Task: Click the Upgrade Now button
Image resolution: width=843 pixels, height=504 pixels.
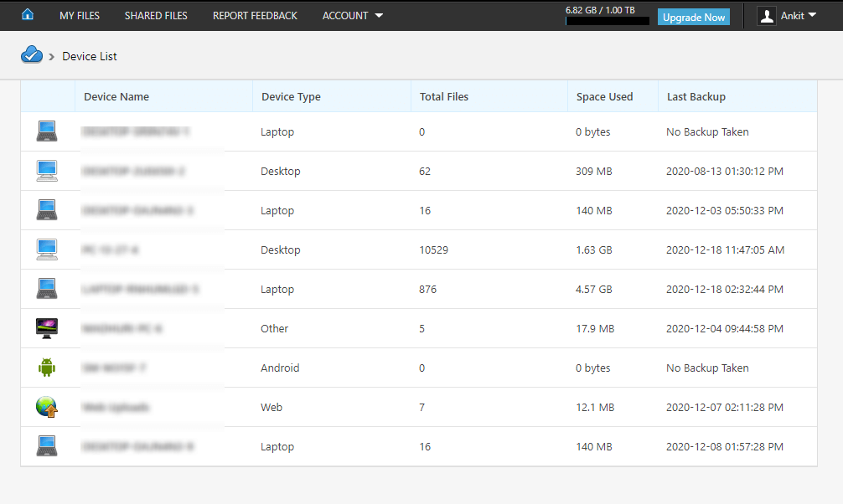Action: (x=694, y=18)
